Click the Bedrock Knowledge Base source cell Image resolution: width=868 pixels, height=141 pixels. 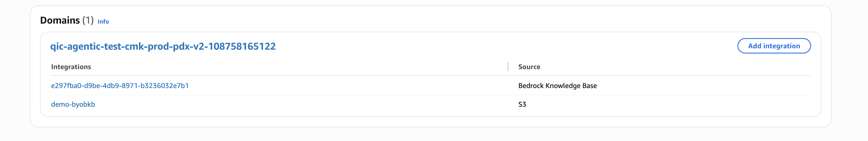pyautogui.click(x=557, y=86)
